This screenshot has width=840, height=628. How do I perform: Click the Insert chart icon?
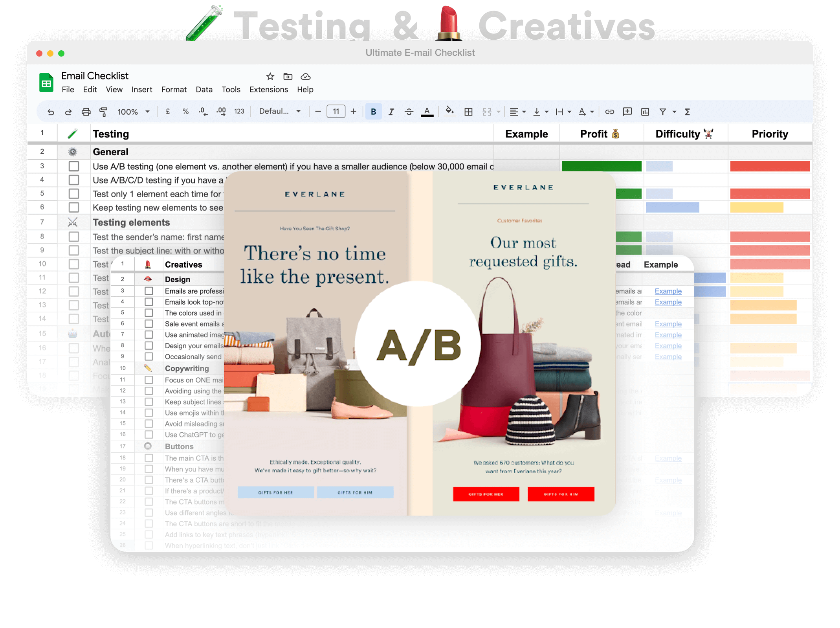click(x=645, y=112)
